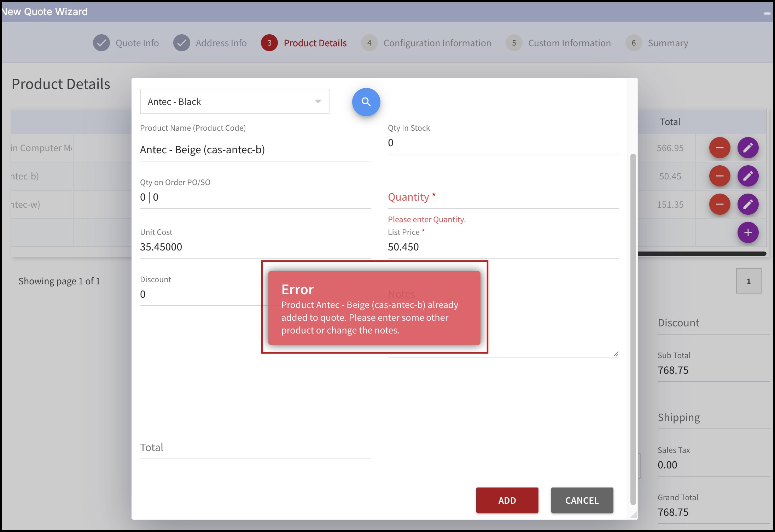Minimize the New Quote Wizard window
This screenshot has height=532, width=775.
coord(767,13)
